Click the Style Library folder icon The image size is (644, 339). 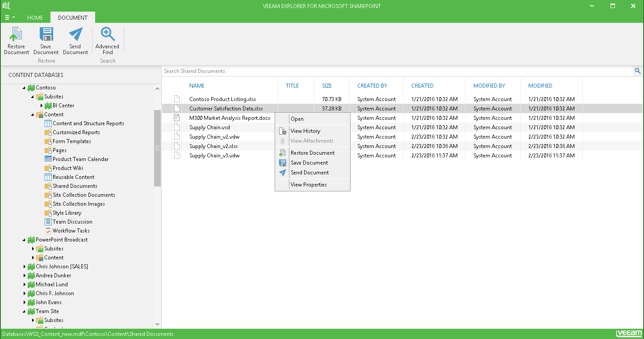coord(48,213)
